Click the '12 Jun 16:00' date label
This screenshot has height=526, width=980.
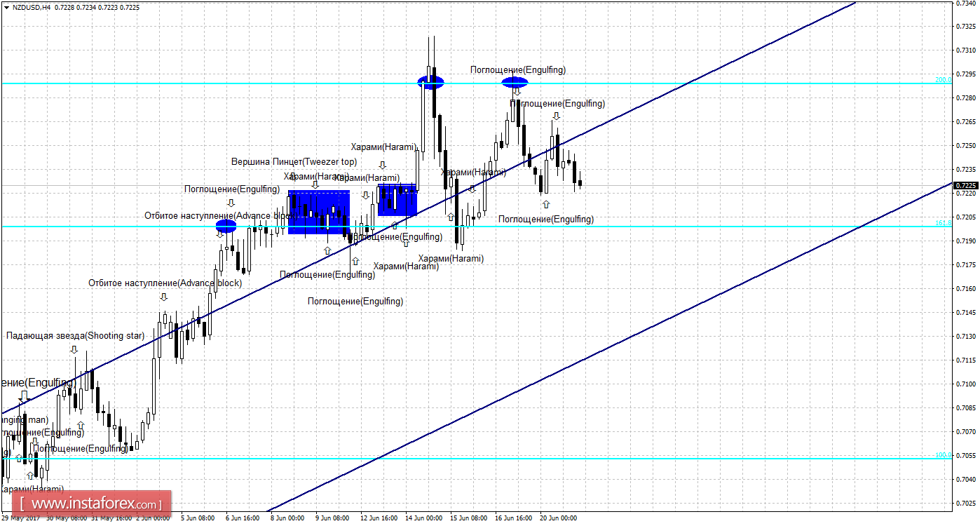379,518
